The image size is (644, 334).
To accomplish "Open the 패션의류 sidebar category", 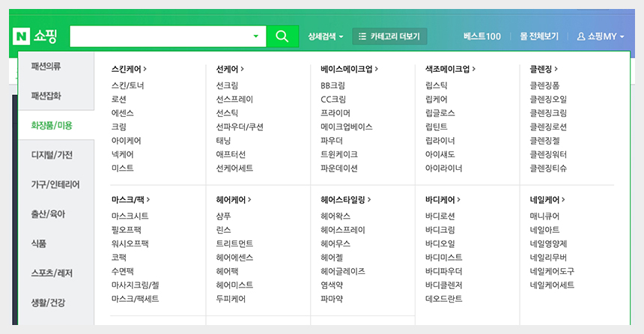I will click(46, 67).
